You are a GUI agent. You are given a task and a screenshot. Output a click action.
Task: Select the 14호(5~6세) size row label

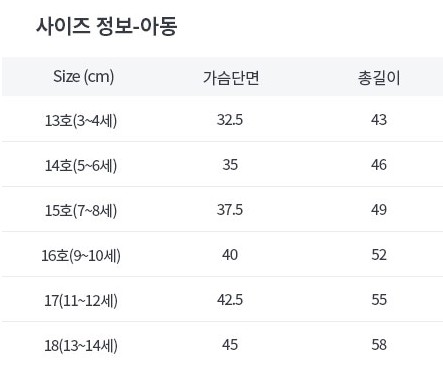point(81,165)
